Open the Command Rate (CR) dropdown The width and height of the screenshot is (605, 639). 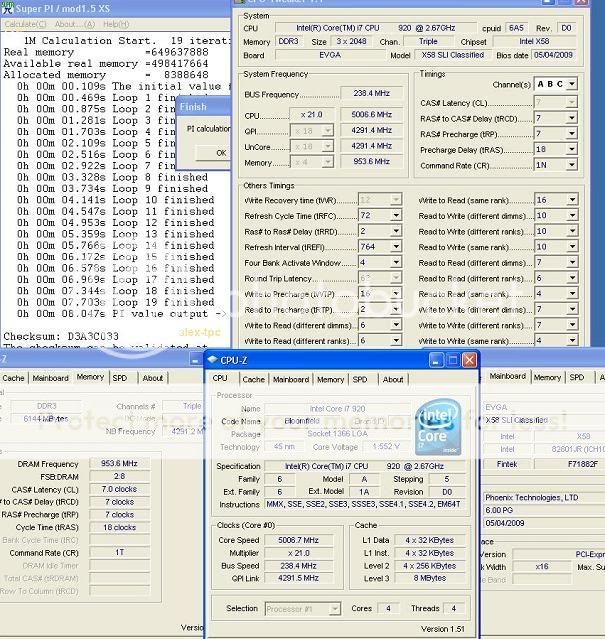[x=572, y=165]
